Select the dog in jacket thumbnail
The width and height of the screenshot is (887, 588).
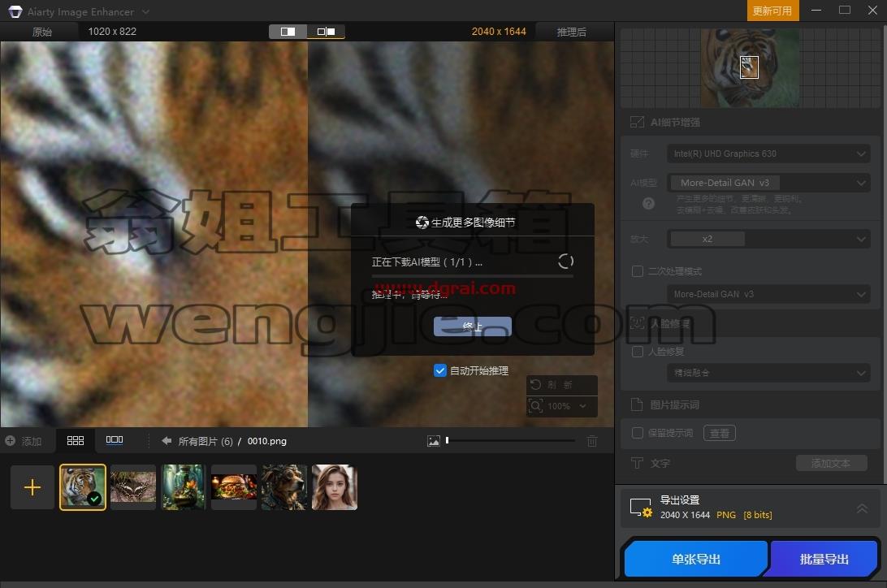[284, 487]
